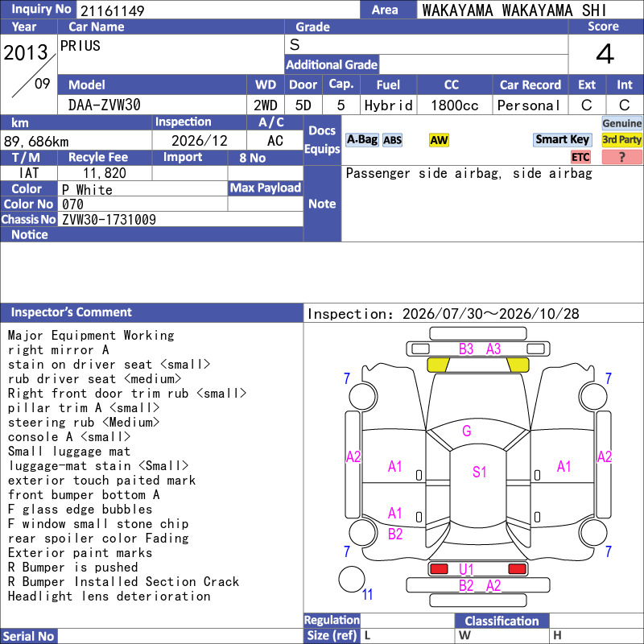Click the recycle fee 11,820
644x644 pixels.
pos(105,173)
